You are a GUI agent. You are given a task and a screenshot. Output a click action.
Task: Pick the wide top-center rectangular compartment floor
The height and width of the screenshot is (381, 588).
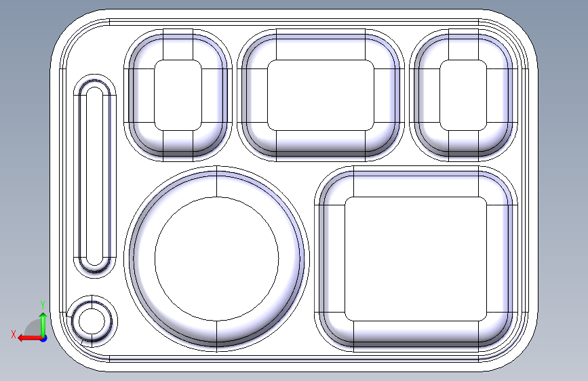tap(321, 95)
